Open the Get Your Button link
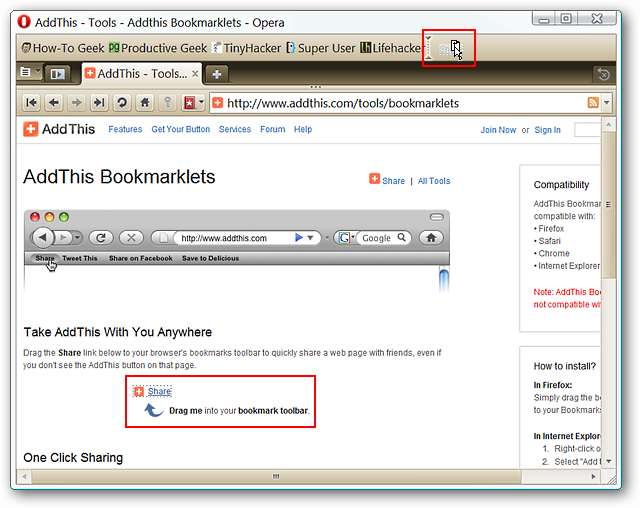640x508 pixels. click(180, 129)
